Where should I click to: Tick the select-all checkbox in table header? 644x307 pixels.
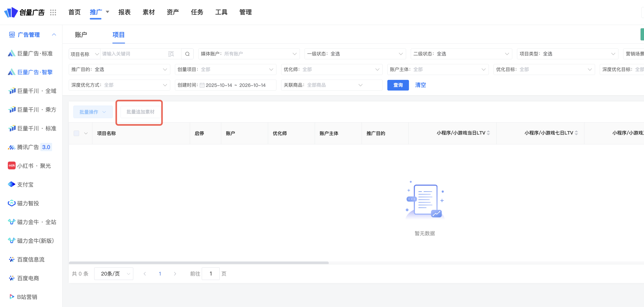tap(77, 133)
